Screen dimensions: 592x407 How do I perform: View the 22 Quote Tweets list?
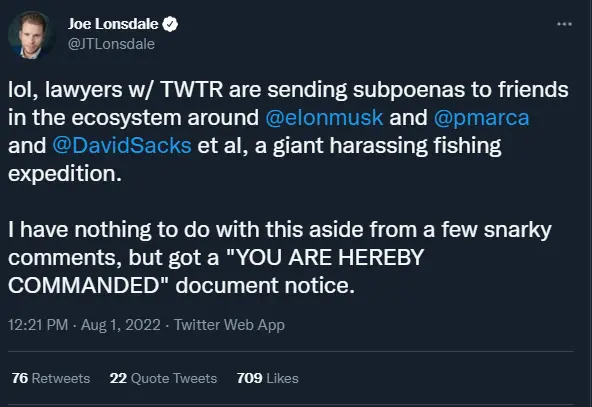coord(163,378)
